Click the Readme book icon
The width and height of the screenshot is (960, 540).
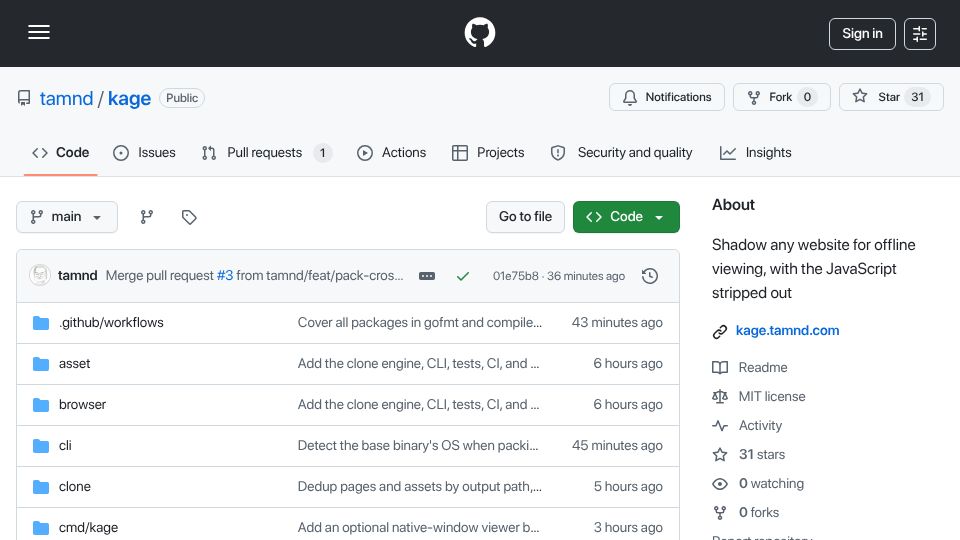point(720,367)
